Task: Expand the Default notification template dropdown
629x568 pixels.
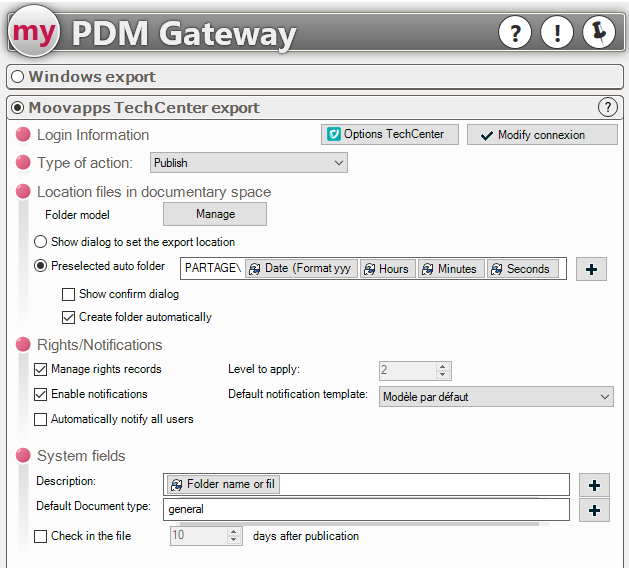Action: (x=496, y=397)
